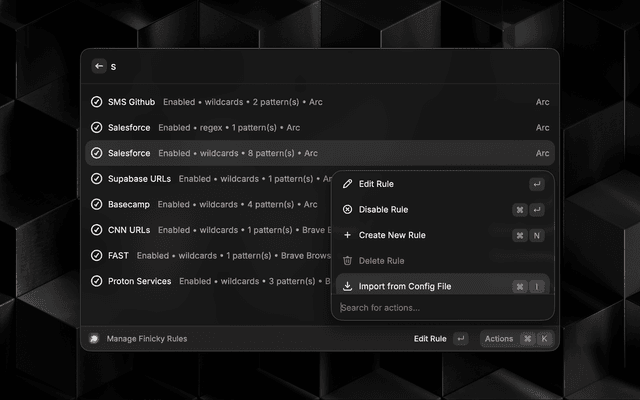Click the check icon on Salesforce 8-pattern rule
The height and width of the screenshot is (400, 640).
(x=96, y=153)
